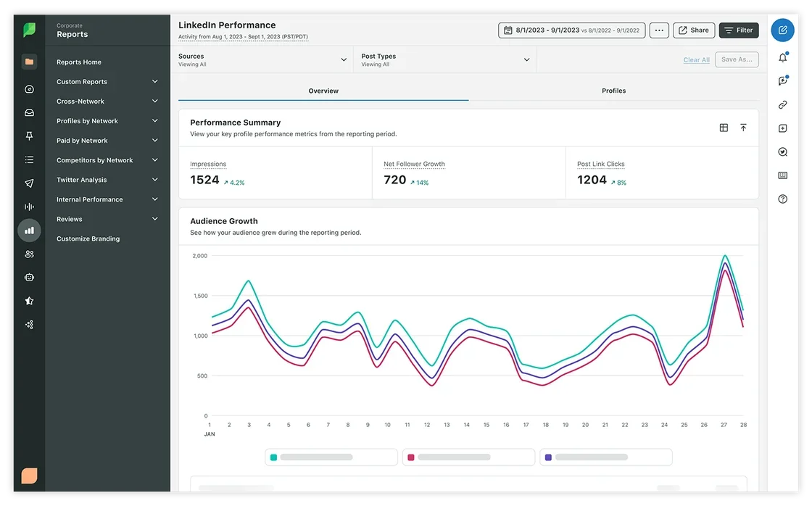The image size is (812, 506).
Task: Open the three-dot more options button
Action: coord(659,30)
